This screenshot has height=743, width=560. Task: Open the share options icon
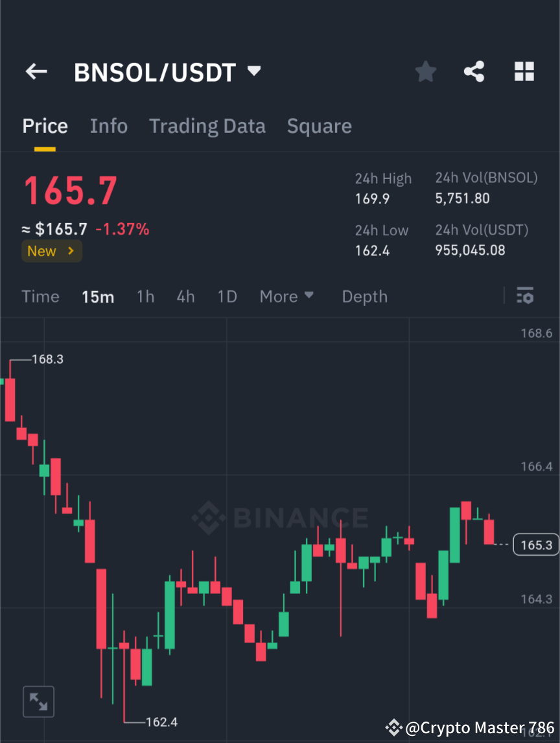point(474,71)
